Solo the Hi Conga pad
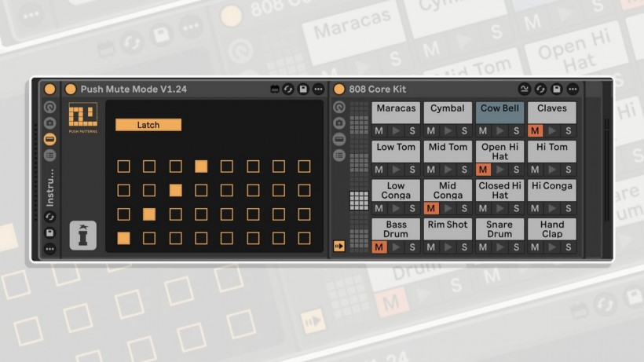Image resolution: width=644 pixels, height=362 pixels. [569, 209]
